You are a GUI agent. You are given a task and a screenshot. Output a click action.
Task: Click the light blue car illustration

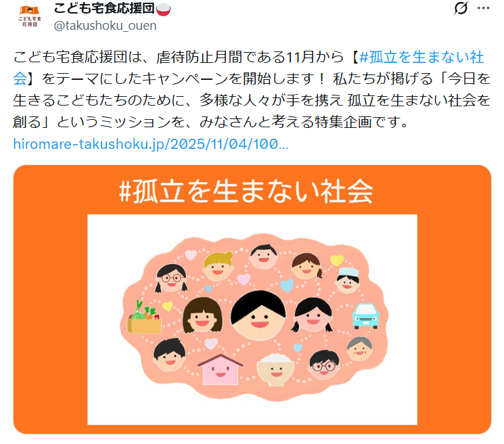(x=365, y=315)
